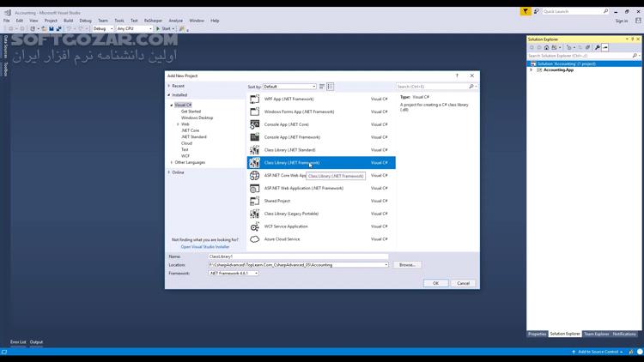Switch template list to medium icons view
Image resolution: width=644 pixels, height=362 pixels.
click(x=331, y=87)
